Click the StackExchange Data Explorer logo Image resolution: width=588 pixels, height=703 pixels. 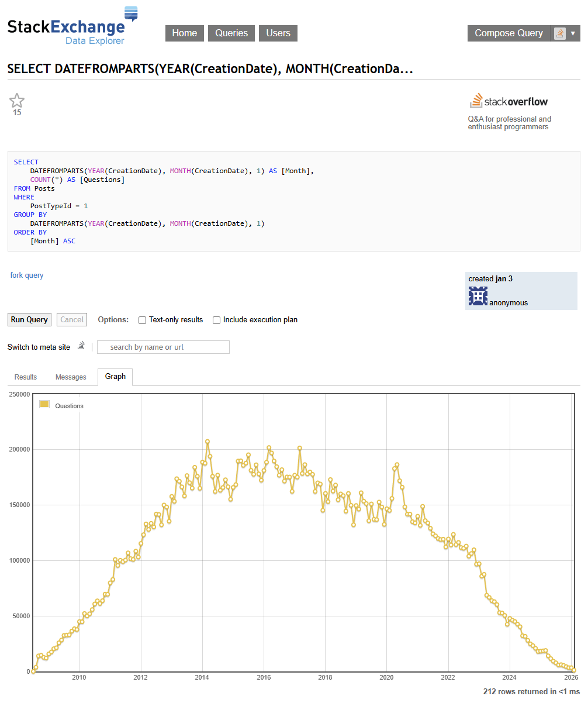click(72, 26)
